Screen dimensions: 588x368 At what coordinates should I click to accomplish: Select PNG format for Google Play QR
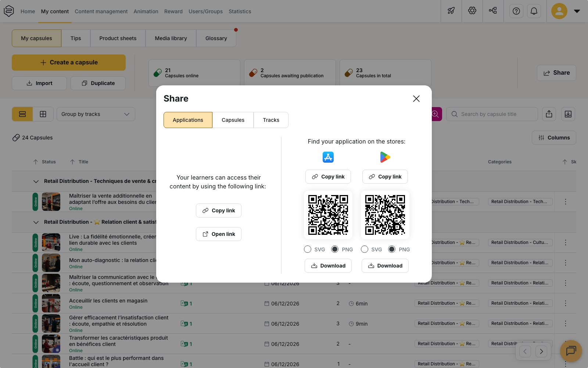(392, 250)
